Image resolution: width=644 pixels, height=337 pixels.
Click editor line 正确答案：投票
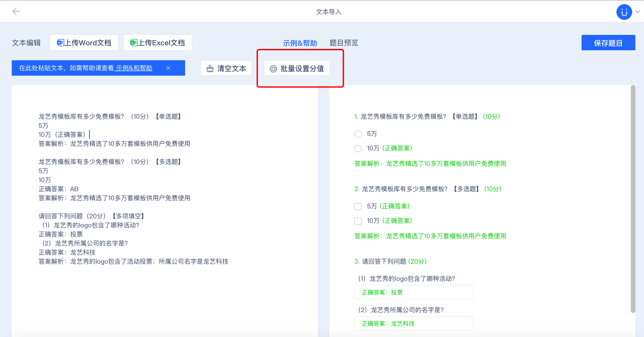tap(61, 234)
